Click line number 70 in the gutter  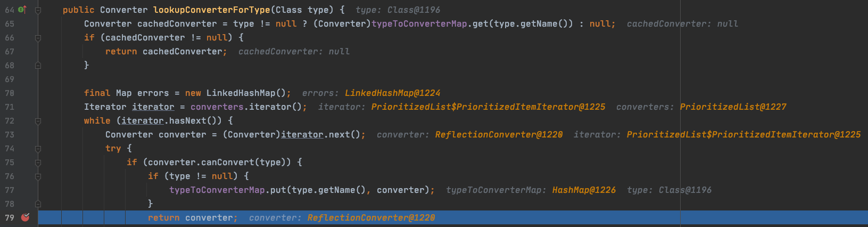(x=10, y=93)
